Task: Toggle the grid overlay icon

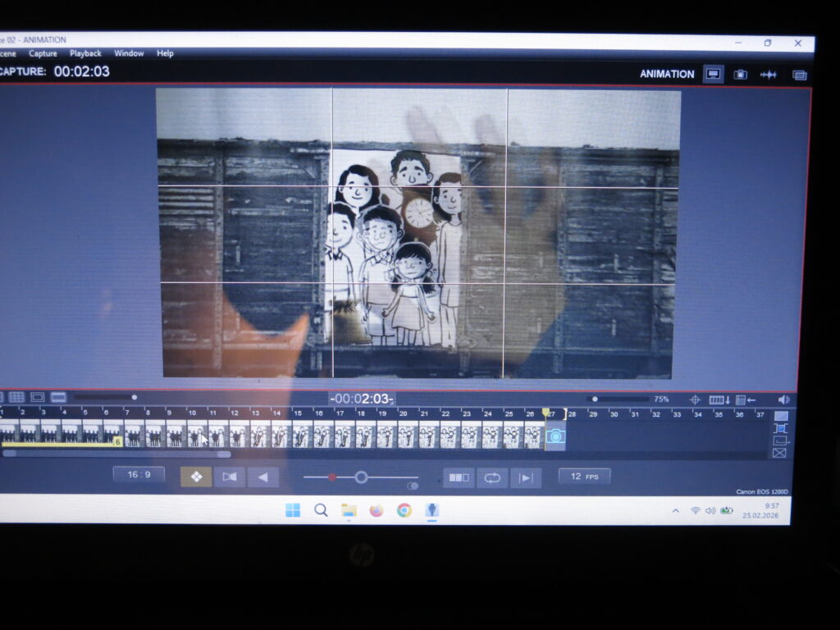Action: (x=16, y=397)
